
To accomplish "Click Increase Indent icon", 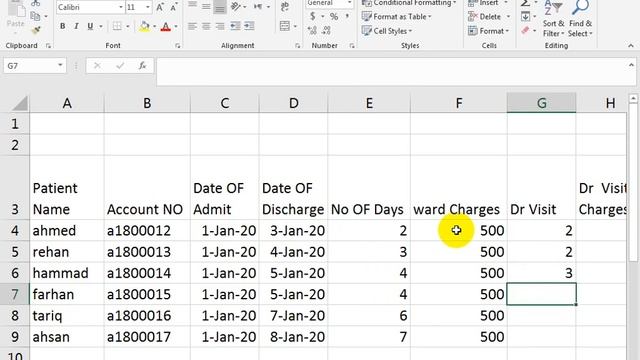I will coord(249,27).
